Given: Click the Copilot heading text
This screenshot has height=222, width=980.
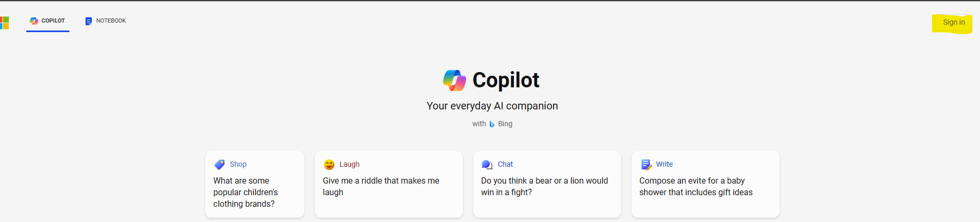Looking at the screenshot, I should [x=506, y=80].
